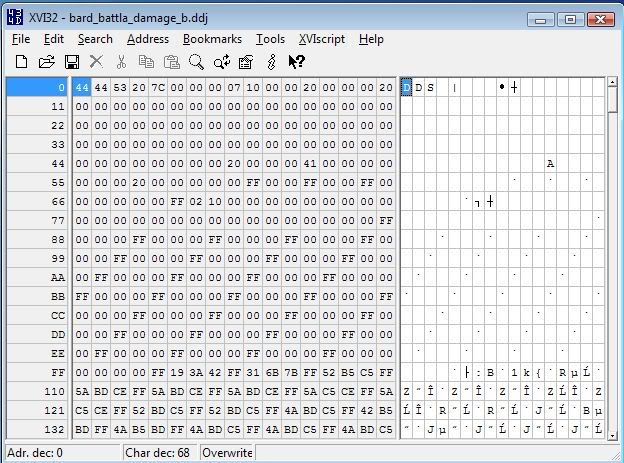Click address label BB in offset column
This screenshot has width=624, height=463.
[x=37, y=297]
